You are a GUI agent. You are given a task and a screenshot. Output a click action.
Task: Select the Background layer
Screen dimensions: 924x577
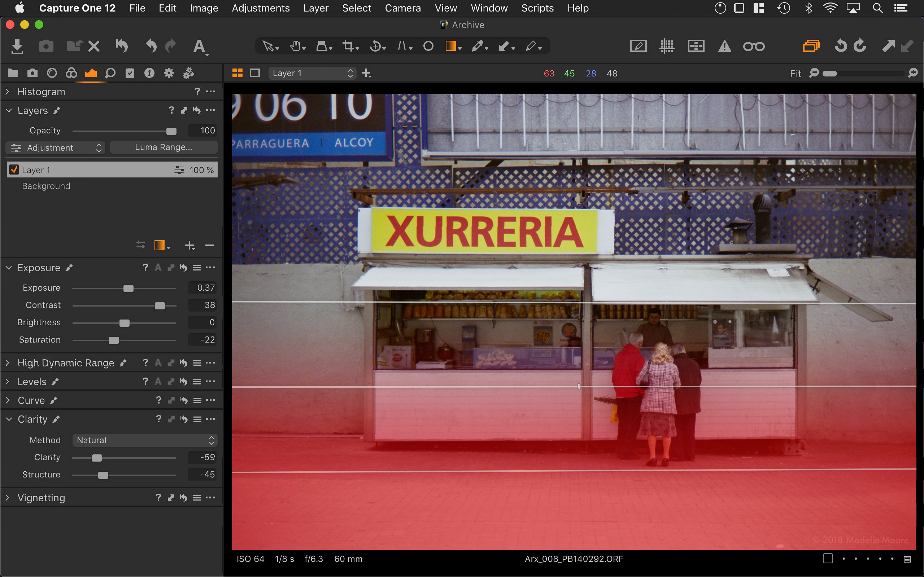(46, 186)
